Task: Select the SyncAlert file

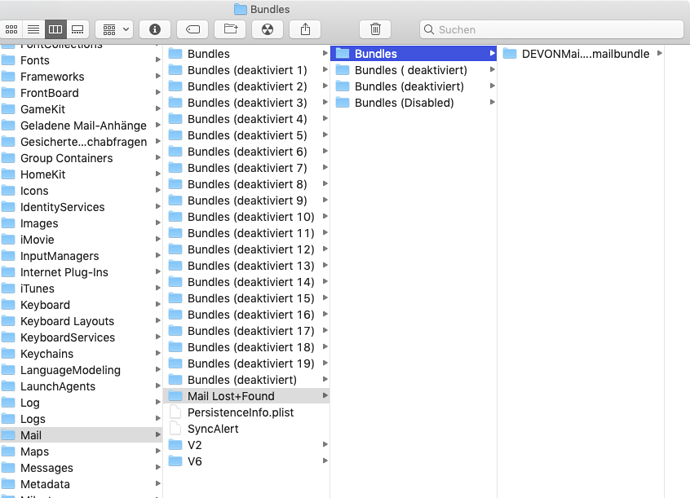Action: pyautogui.click(x=213, y=429)
